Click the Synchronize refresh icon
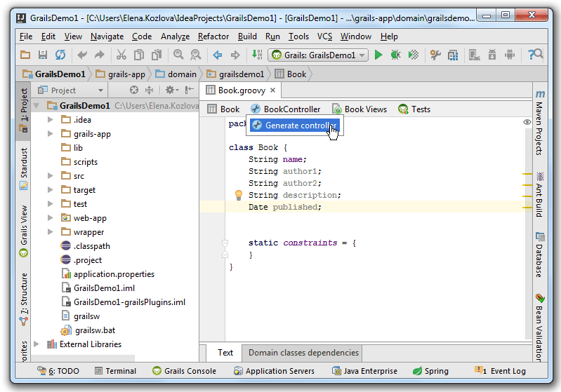 [x=60, y=55]
